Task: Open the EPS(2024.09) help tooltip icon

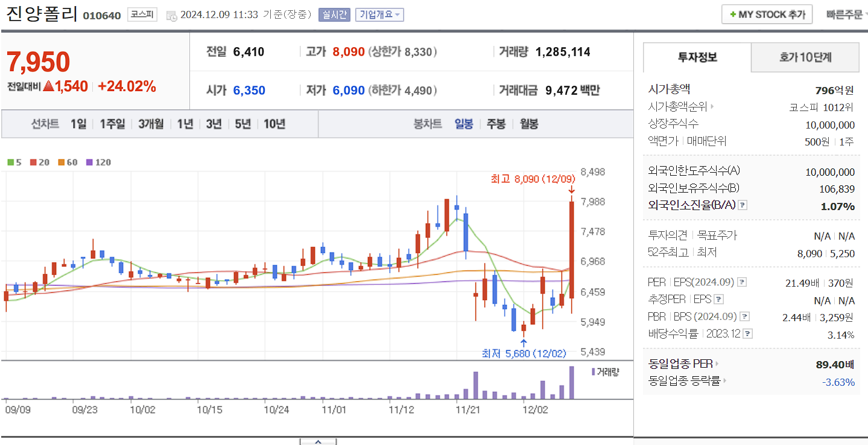Action: [741, 282]
